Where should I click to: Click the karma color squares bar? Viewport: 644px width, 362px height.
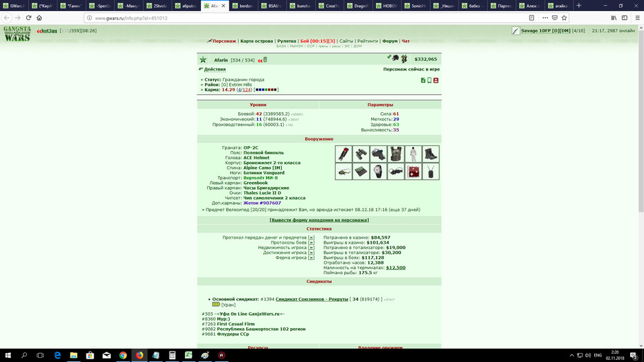pos(266,89)
